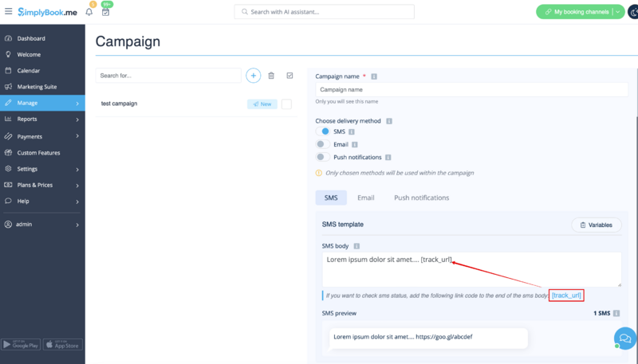The height and width of the screenshot is (364, 638).
Task: Open the Variables button
Action: [x=596, y=225]
